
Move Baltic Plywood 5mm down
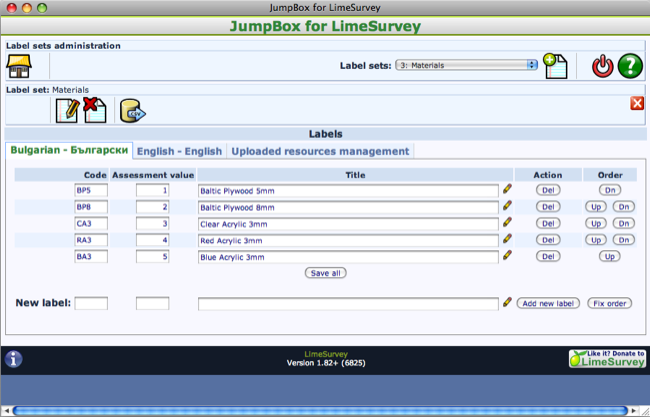pyautogui.click(x=610, y=190)
